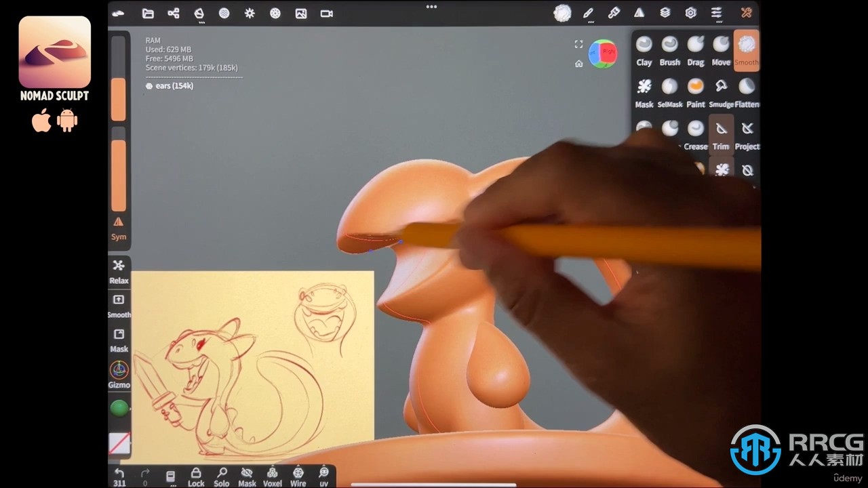Adjust the upper orange radius slider
The height and width of the screenshot is (488, 868).
point(119,79)
